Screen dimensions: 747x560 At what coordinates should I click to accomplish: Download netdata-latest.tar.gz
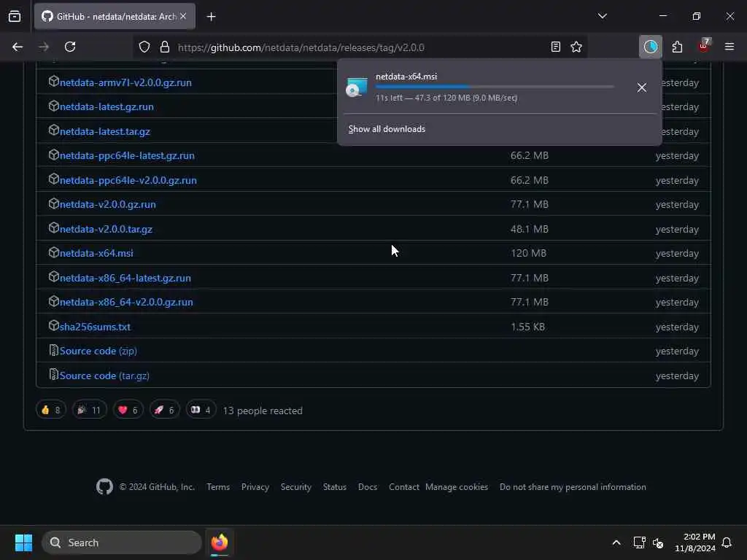[105, 131]
